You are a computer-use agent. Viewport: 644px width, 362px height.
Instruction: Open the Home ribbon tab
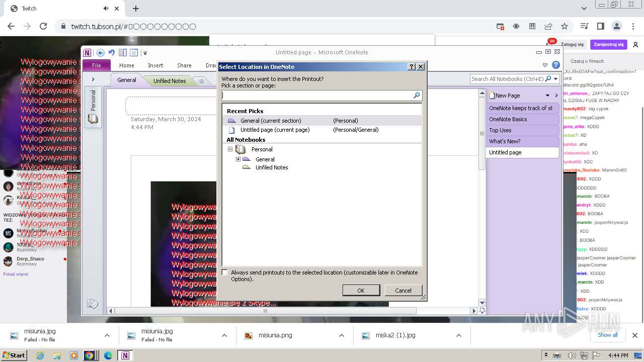pos(127,65)
